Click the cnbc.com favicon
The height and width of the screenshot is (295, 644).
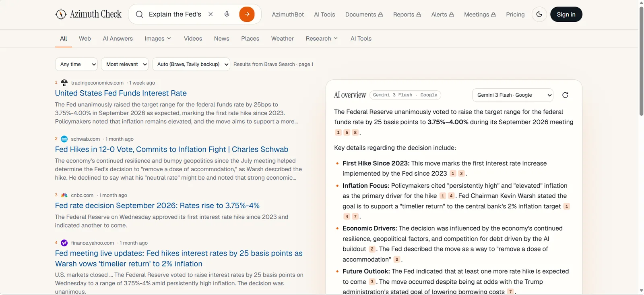(x=64, y=195)
